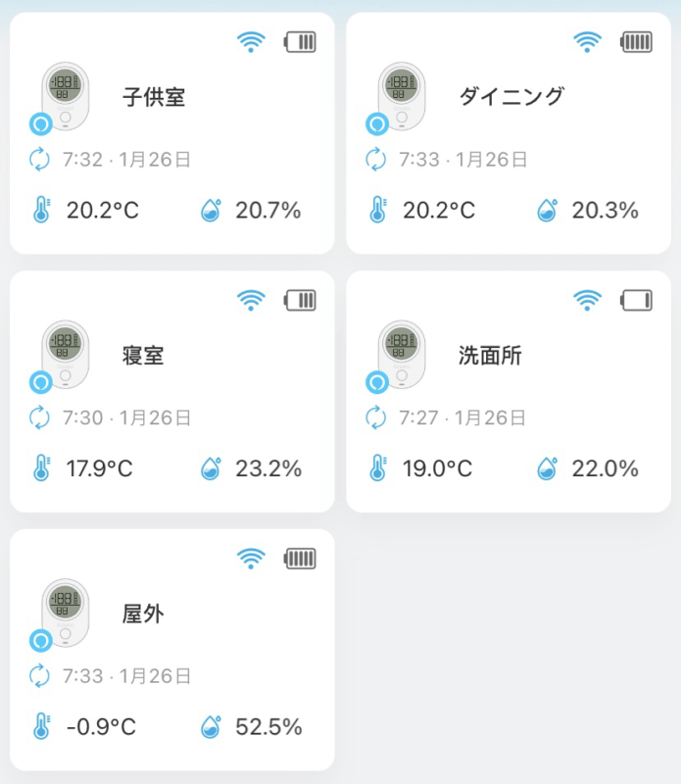
Task: Click the Wi-Fi icon on 子供室 card
Action: coord(251,42)
